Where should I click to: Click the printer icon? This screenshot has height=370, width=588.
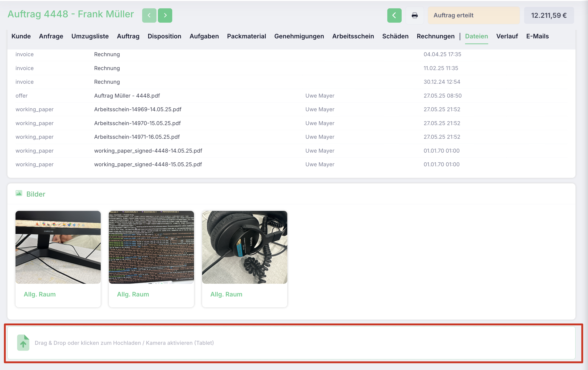click(414, 15)
